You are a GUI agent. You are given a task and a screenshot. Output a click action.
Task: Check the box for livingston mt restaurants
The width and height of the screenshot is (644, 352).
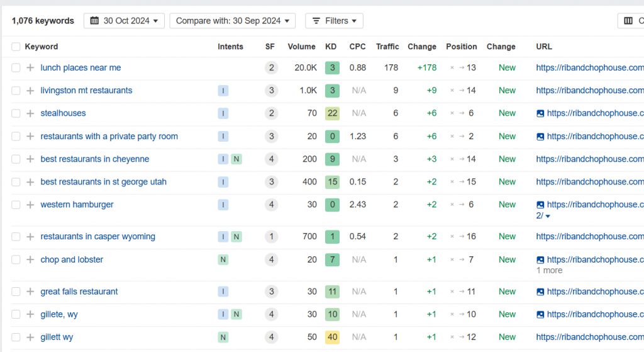click(16, 91)
